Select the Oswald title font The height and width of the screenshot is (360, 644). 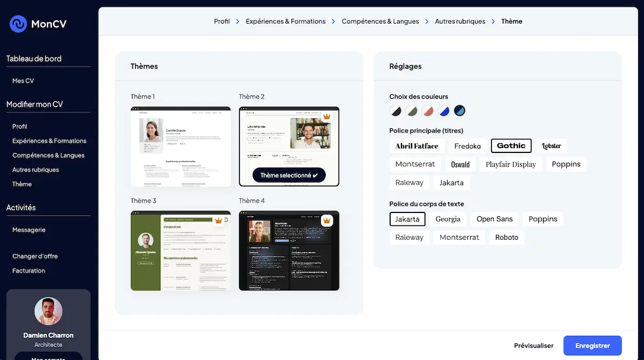pyautogui.click(x=460, y=164)
